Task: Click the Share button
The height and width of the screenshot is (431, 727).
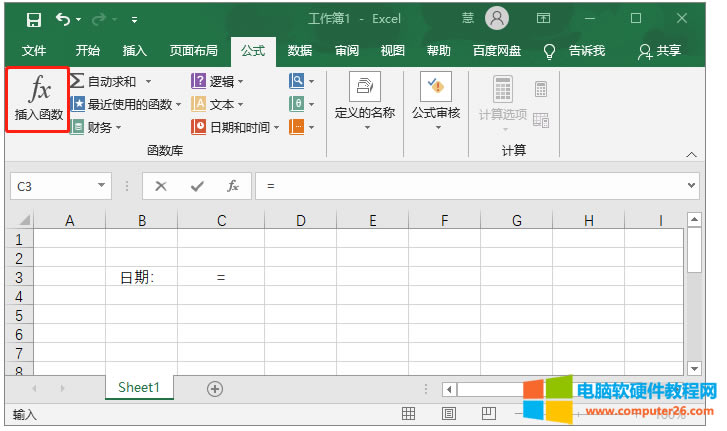Action: point(660,51)
